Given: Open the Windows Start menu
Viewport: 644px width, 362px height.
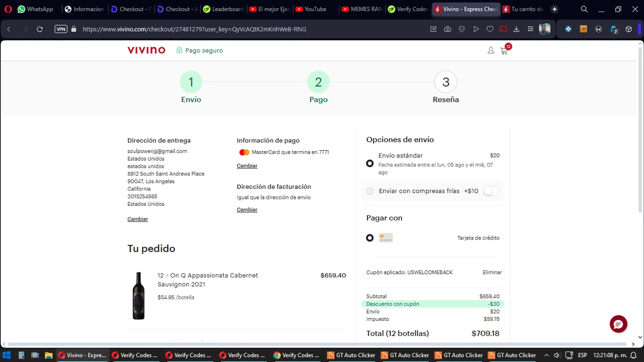Looking at the screenshot, I should (x=6, y=355).
